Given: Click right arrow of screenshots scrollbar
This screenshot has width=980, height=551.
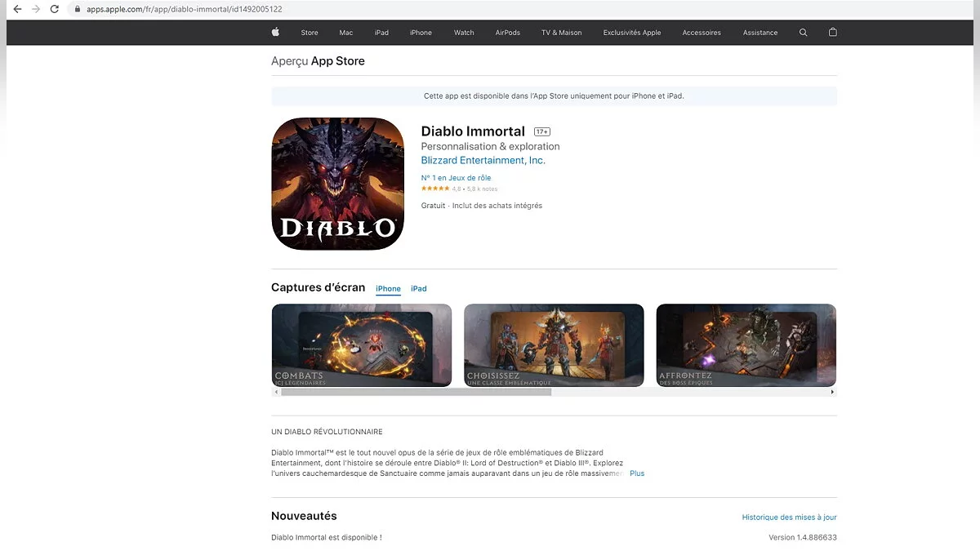Looking at the screenshot, I should point(832,393).
